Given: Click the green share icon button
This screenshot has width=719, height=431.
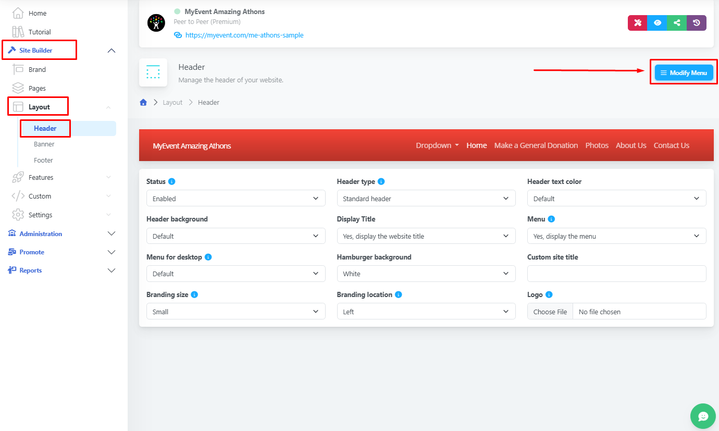Looking at the screenshot, I should 677,23.
